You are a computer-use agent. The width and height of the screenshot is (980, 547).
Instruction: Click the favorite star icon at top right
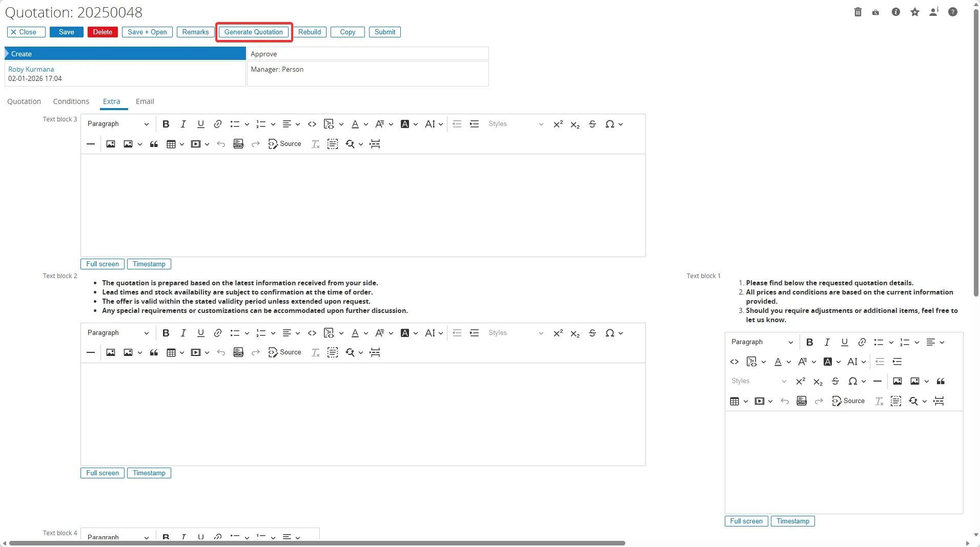click(x=915, y=12)
